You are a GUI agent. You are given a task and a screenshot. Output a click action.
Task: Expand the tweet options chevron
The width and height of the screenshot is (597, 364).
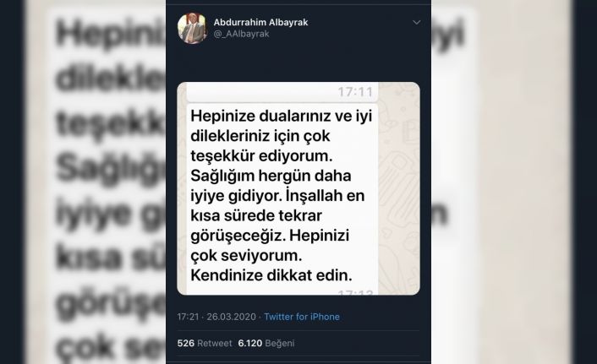[417, 23]
